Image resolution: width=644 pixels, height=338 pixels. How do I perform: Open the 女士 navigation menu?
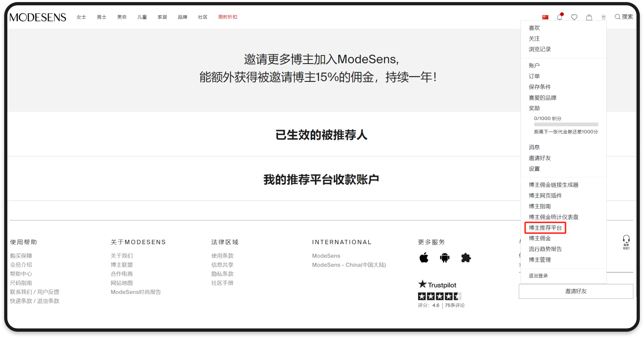81,17
